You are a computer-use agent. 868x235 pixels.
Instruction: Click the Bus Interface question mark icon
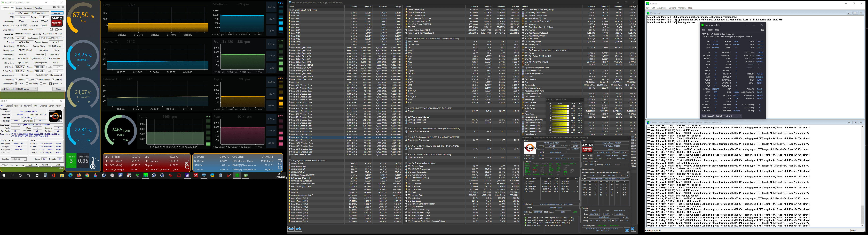click(63, 38)
